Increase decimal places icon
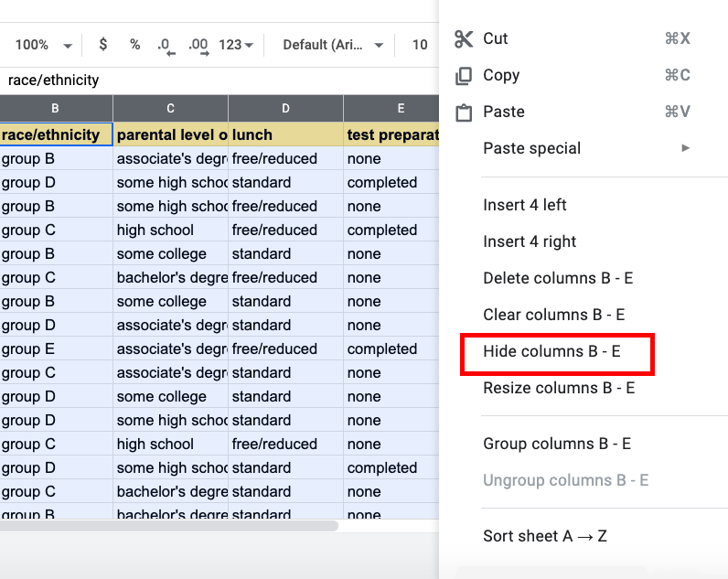The image size is (728, 579). [198, 46]
